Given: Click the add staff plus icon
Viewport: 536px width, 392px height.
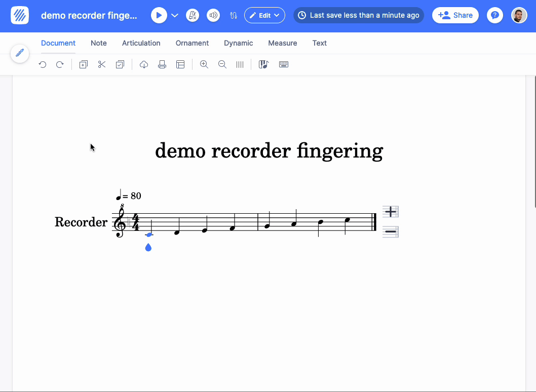Looking at the screenshot, I should click(x=390, y=211).
